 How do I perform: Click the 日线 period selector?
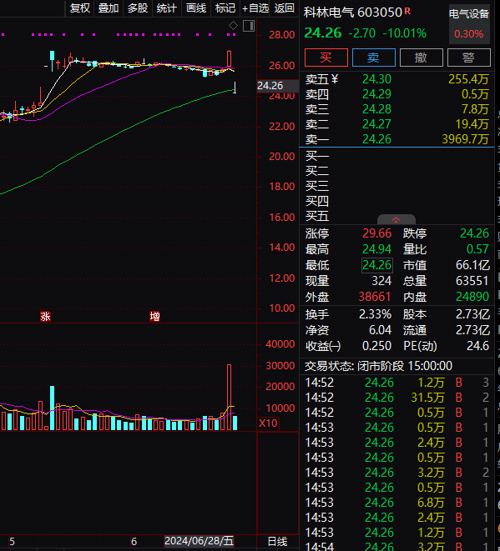[278, 541]
